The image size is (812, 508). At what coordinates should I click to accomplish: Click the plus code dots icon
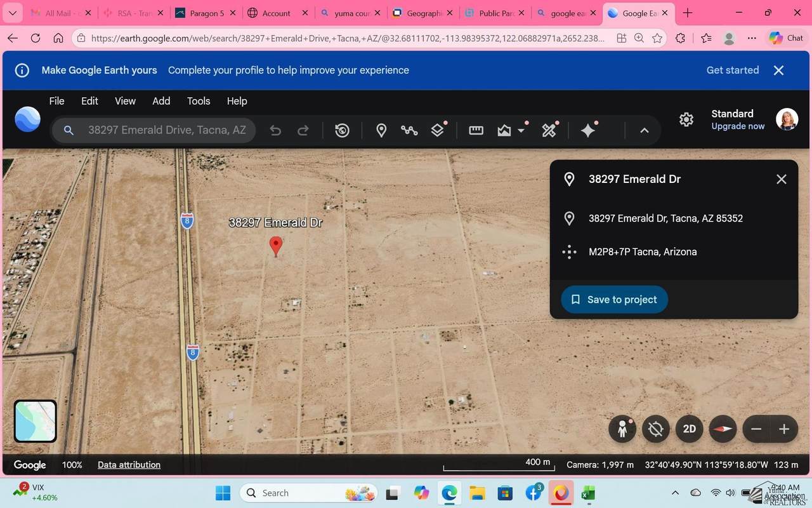[569, 252]
